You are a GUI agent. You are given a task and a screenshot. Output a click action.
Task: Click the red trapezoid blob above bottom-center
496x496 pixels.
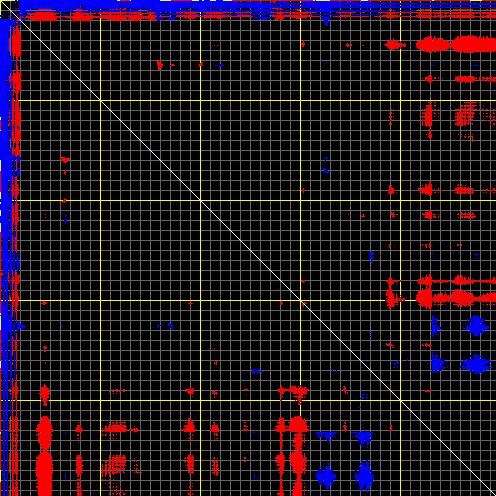click(298, 424)
